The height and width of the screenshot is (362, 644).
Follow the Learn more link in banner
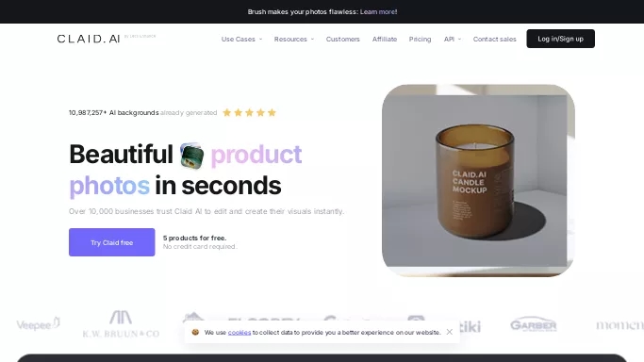tap(378, 12)
